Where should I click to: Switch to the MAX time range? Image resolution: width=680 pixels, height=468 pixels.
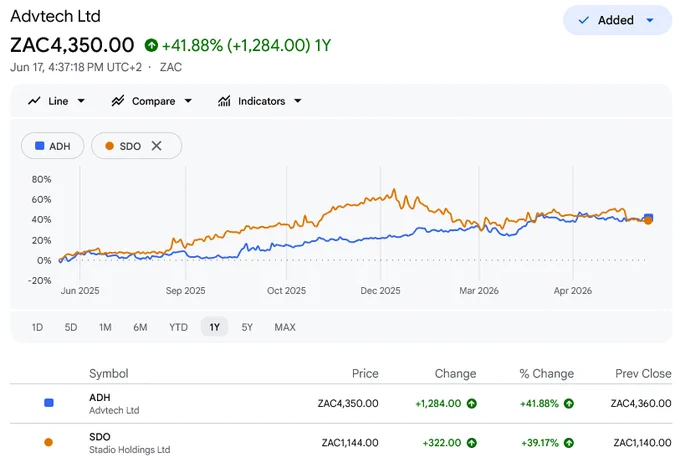[285, 327]
